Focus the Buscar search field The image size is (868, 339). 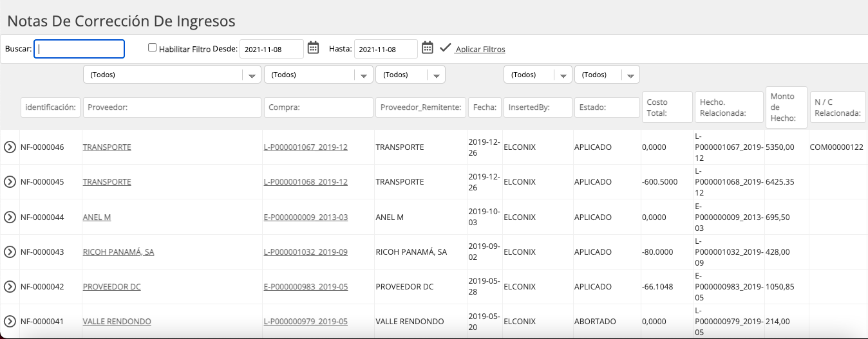[x=79, y=49]
